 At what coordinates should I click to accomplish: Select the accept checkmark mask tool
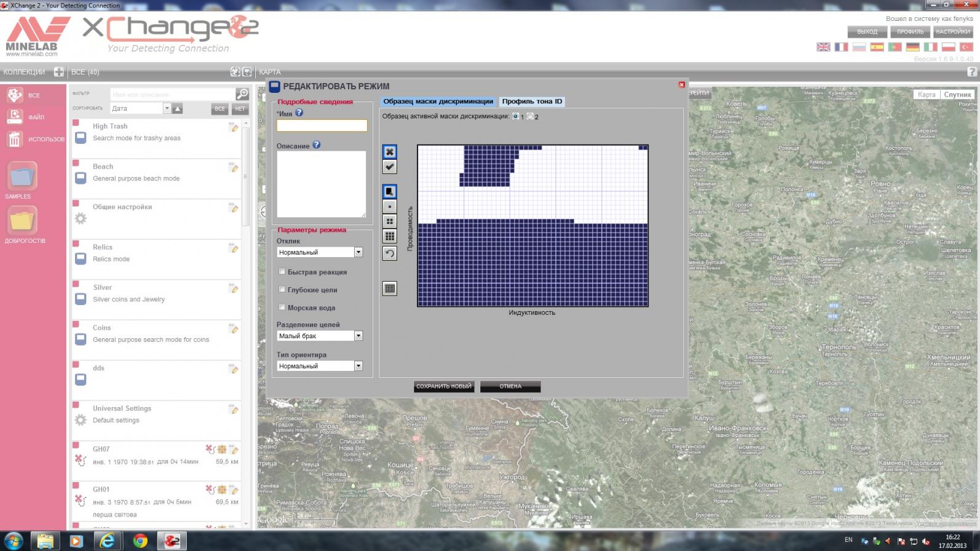coord(390,167)
